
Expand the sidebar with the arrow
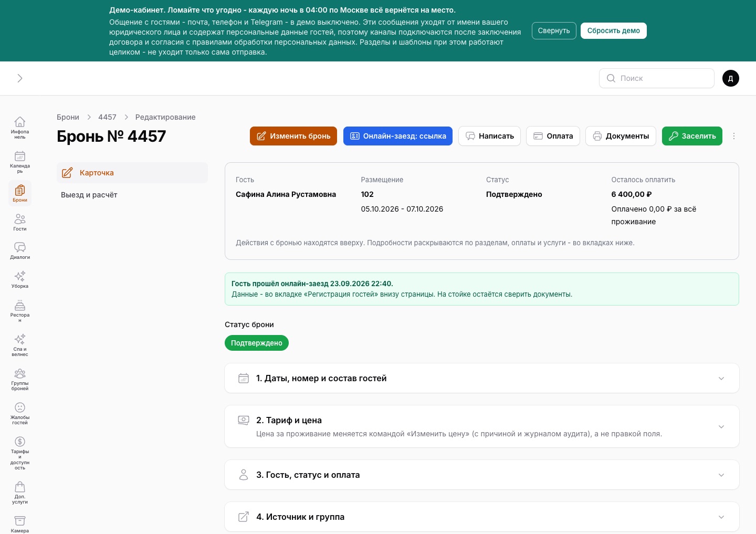coord(20,78)
